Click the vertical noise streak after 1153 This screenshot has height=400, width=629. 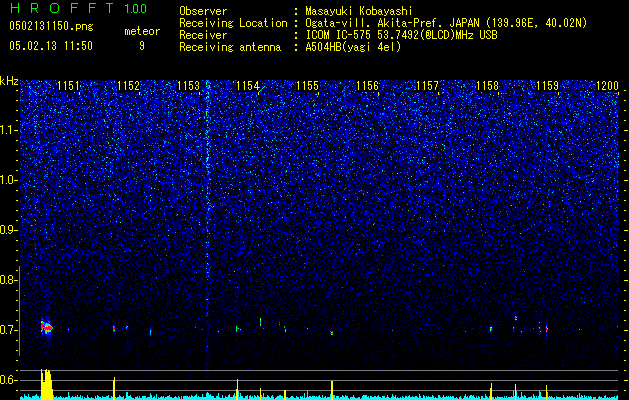(207, 229)
